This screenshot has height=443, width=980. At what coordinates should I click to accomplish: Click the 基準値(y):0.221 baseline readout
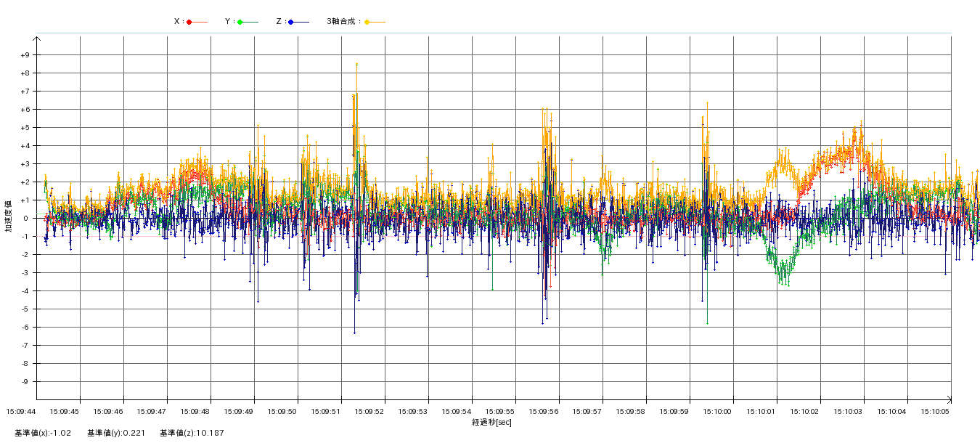click(116, 434)
